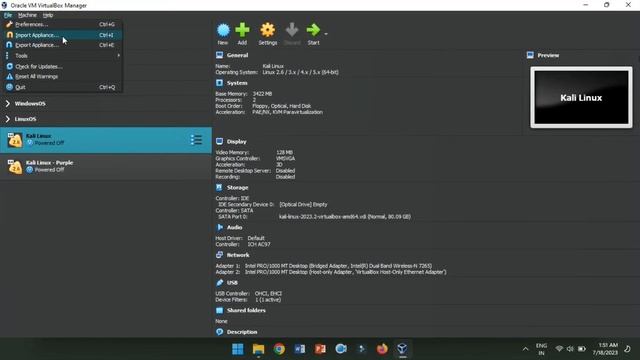This screenshot has height=360, width=640.
Task: Select the Kali Linux - Purple VM
Action: [x=106, y=167]
